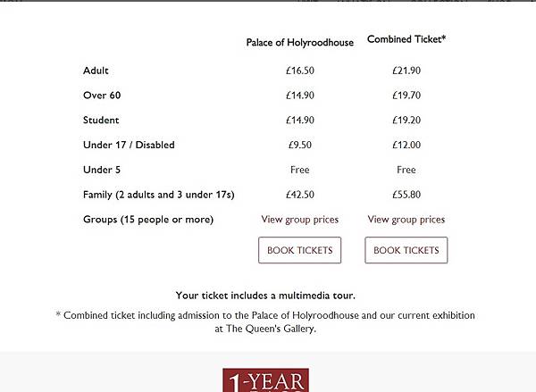Click the Combined Ticket* column header
This screenshot has width=536, height=392.
[406, 40]
